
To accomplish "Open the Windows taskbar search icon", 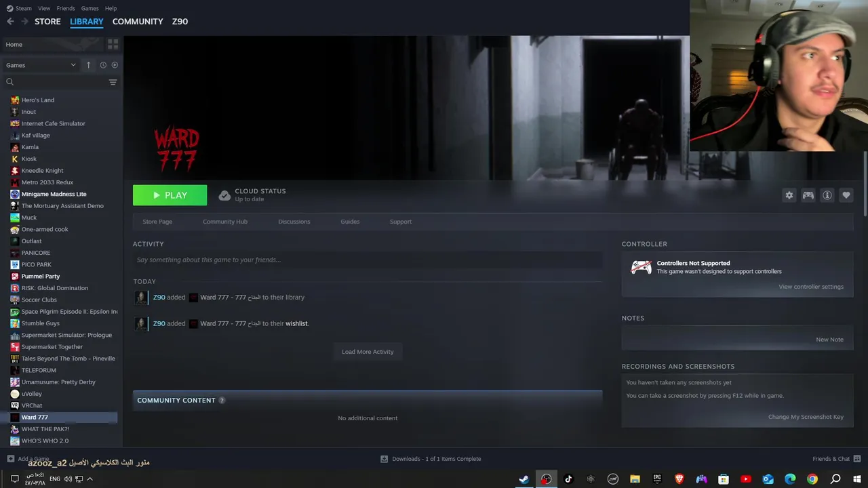I will pos(835,479).
